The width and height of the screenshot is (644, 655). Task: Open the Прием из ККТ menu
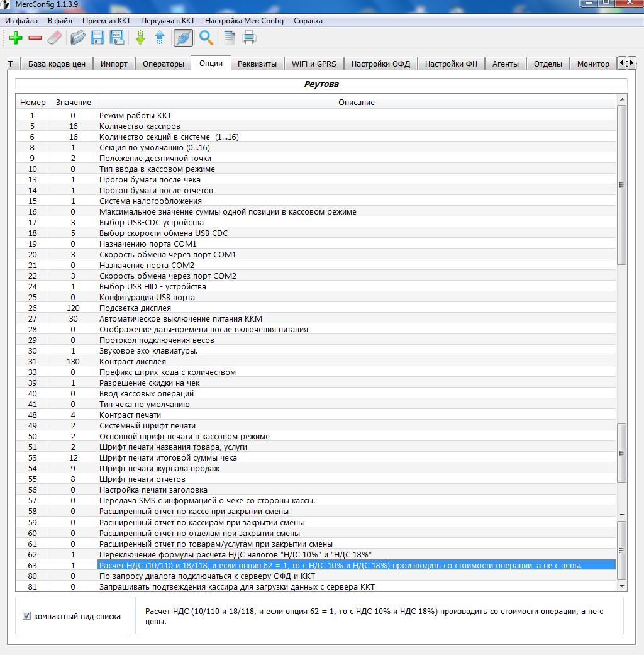[x=106, y=21]
